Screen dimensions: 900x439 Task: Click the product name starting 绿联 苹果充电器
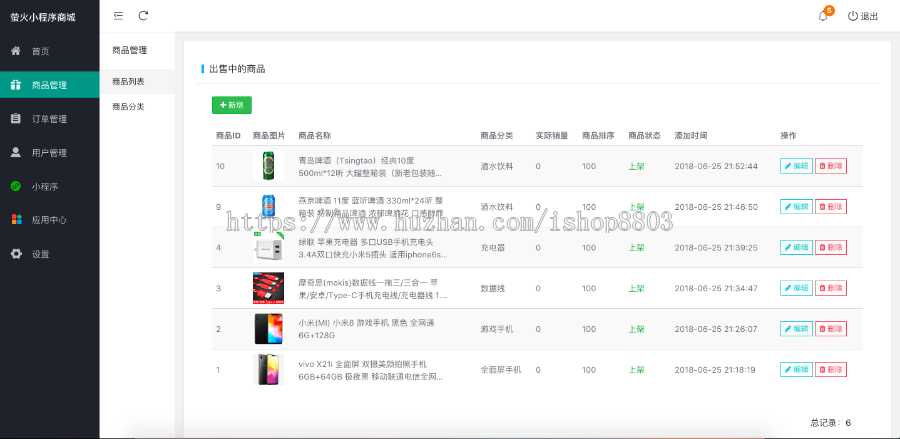point(373,248)
